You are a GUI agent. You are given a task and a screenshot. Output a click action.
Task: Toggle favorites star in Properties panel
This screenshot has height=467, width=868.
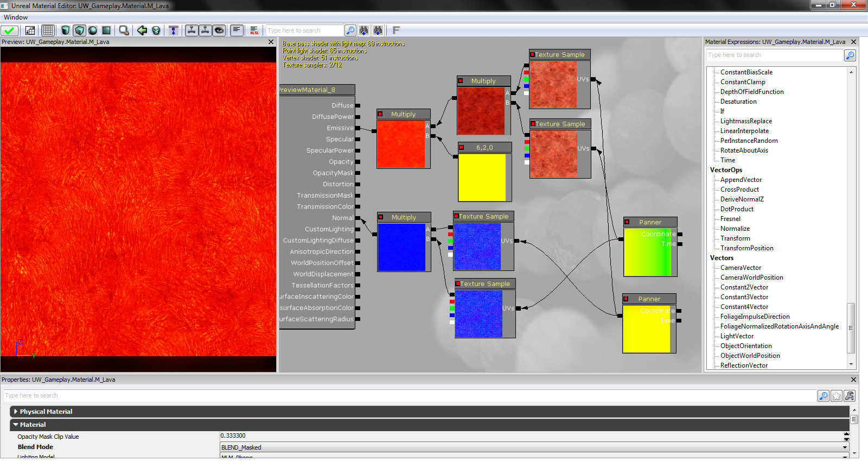[x=837, y=396]
